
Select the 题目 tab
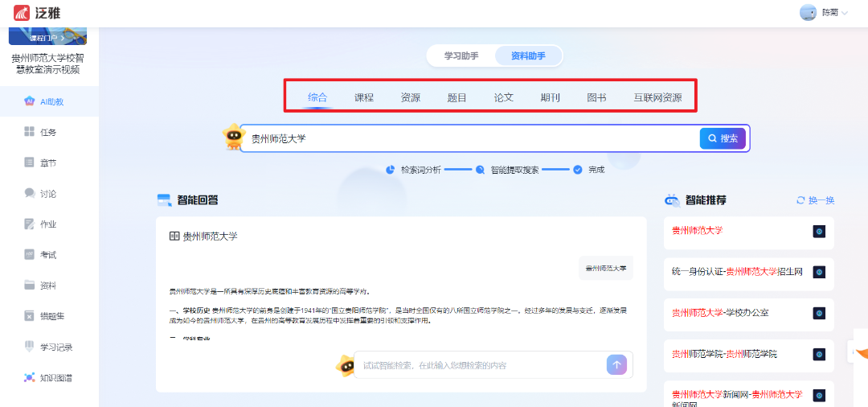tap(457, 98)
